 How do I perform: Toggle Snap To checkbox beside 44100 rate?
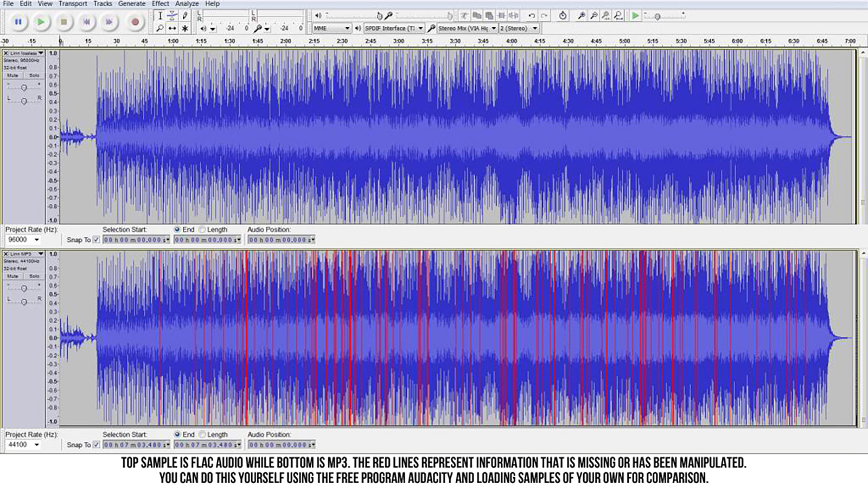coord(97,445)
